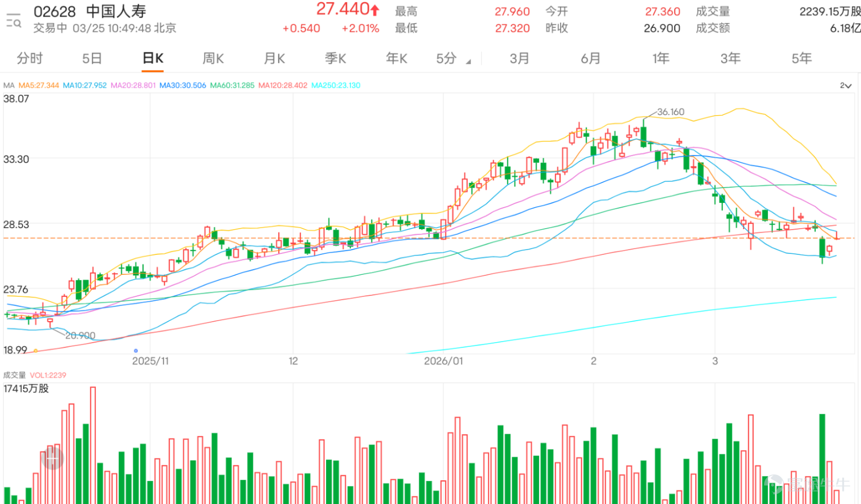Click the MA60:31.285 indicator label
Screen dimensions: 861x504
pos(232,86)
